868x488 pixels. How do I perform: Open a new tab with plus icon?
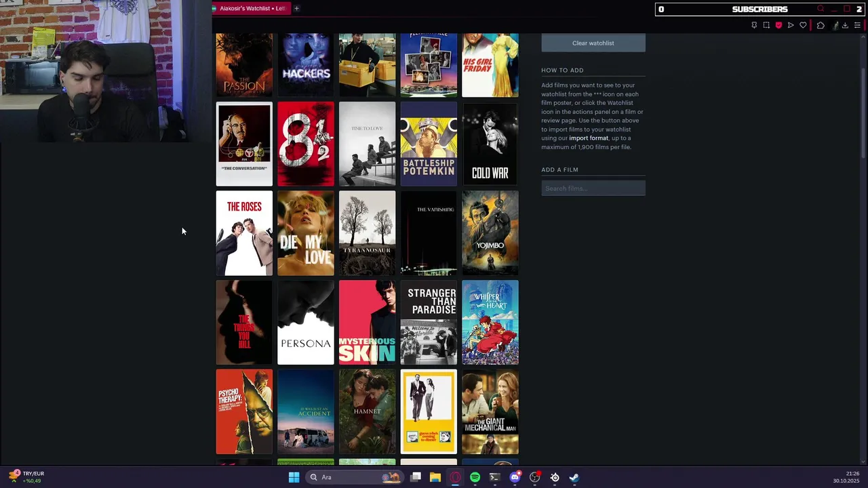(x=296, y=8)
